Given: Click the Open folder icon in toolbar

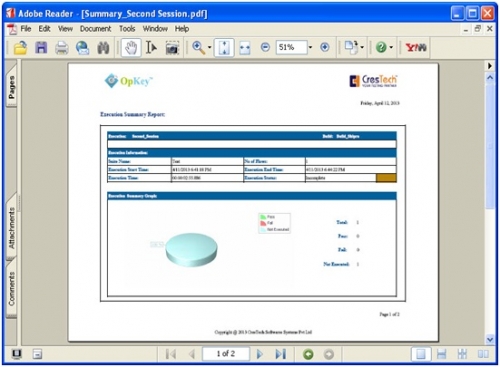Looking at the screenshot, I should (20, 48).
